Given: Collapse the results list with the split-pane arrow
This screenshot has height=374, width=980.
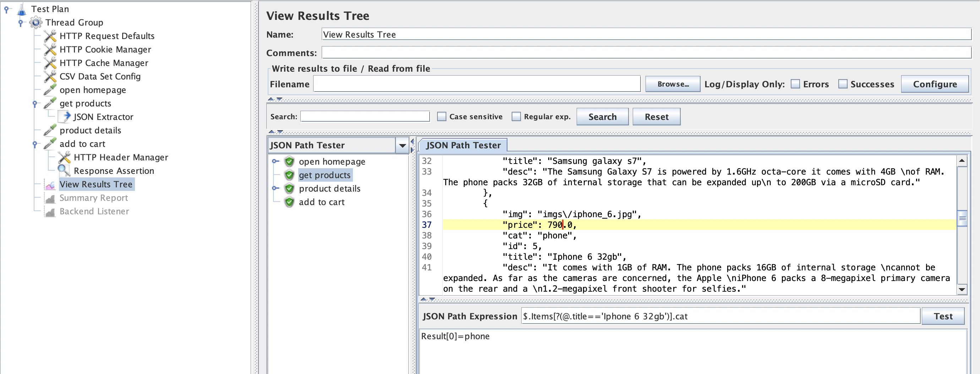Looking at the screenshot, I should pos(412,141).
